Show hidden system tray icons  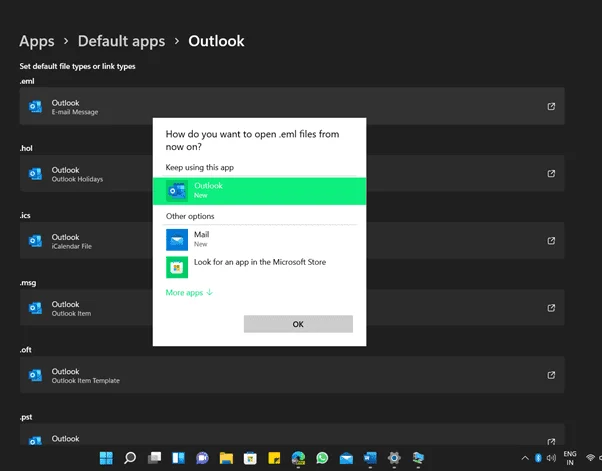525,458
